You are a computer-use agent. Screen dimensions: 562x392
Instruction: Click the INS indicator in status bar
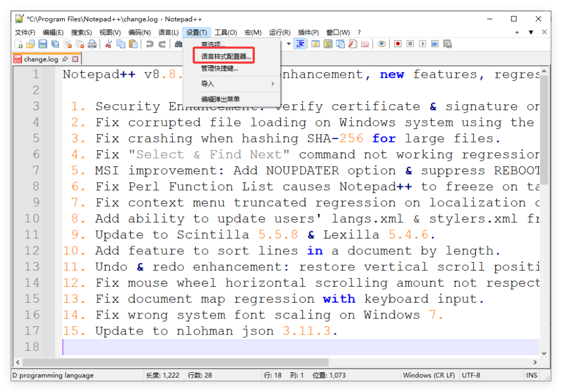[531, 375]
